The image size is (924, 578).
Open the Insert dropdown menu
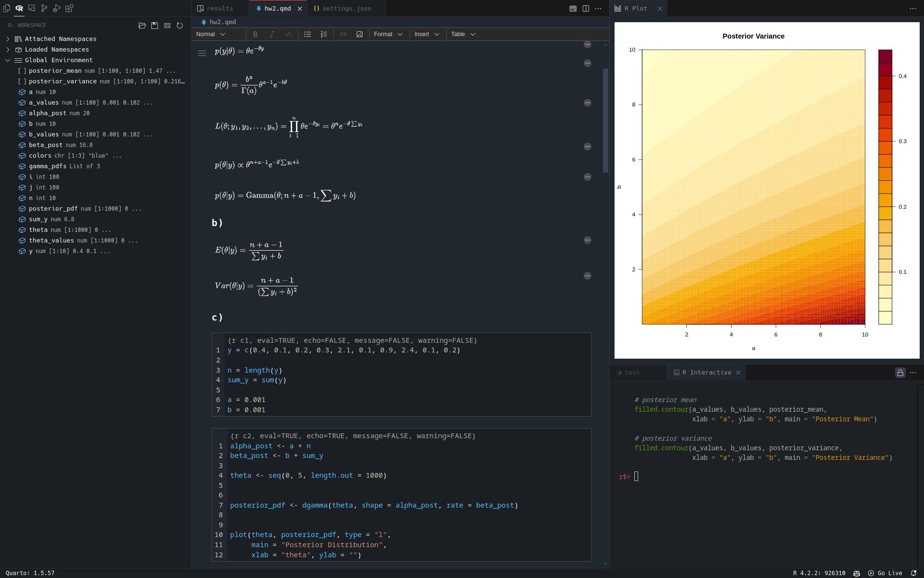(x=427, y=34)
